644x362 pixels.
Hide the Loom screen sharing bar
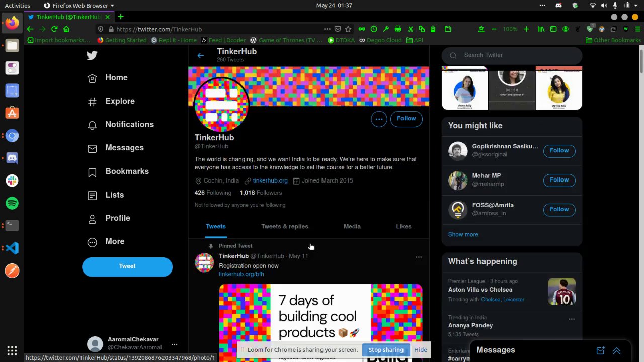coord(421,350)
